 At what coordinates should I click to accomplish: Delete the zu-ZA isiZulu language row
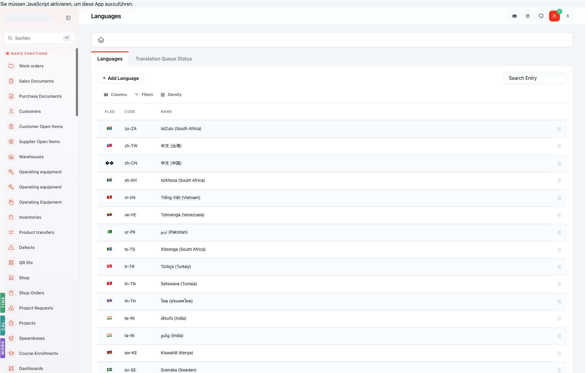click(559, 129)
